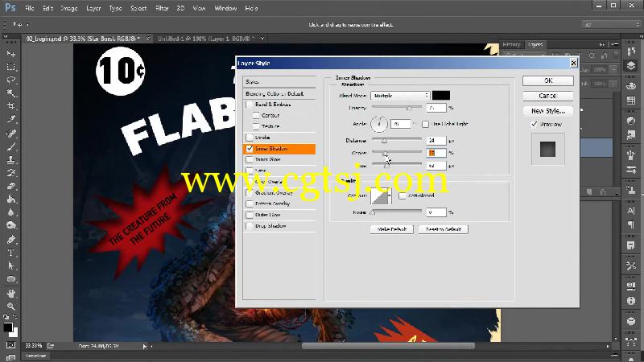Screen dimensions: 644x362
Task: Select the Quick Selection tool
Action: [x=11, y=93]
